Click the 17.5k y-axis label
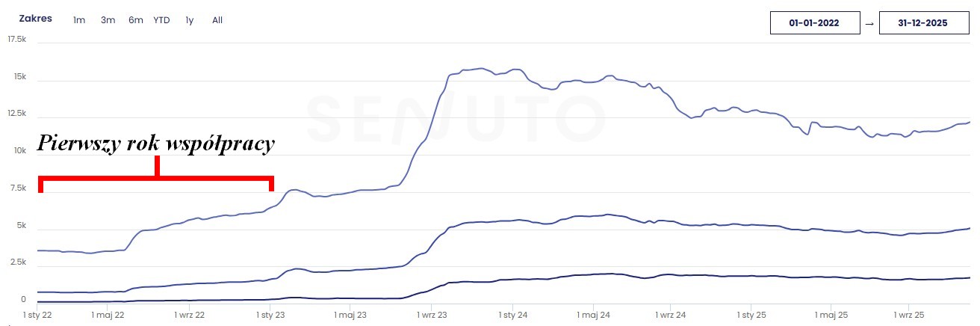980x326 pixels. 16,38
